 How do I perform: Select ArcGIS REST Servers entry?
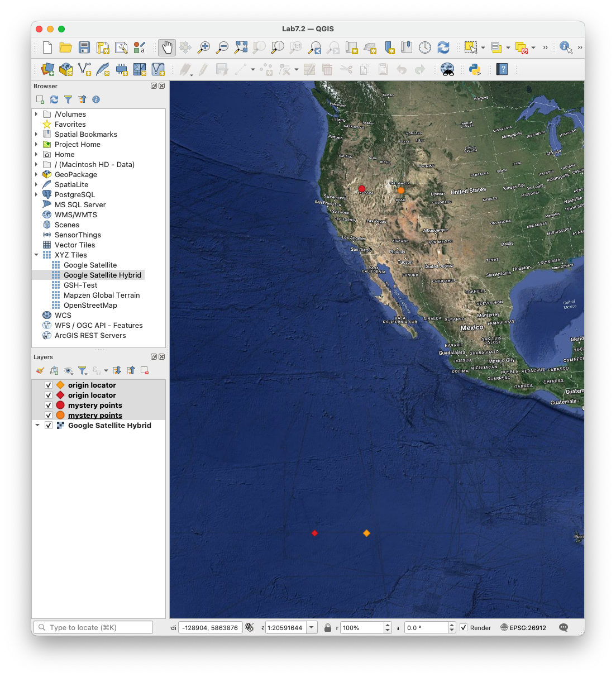point(90,335)
